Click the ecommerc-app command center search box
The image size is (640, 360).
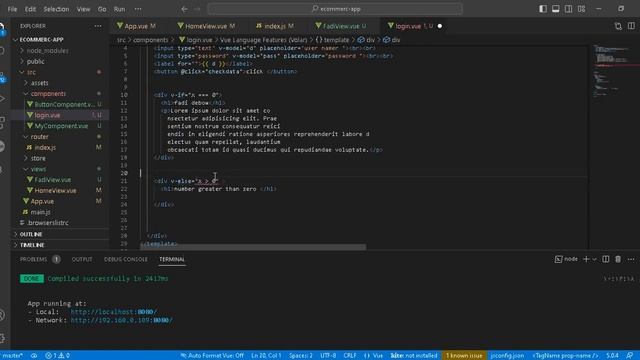coord(335,9)
